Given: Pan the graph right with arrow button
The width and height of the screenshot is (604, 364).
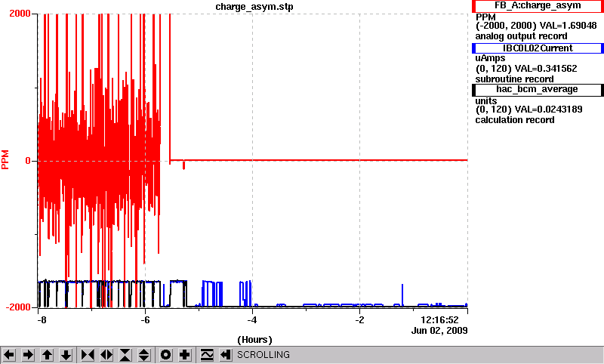Looking at the screenshot, I should click(28, 355).
